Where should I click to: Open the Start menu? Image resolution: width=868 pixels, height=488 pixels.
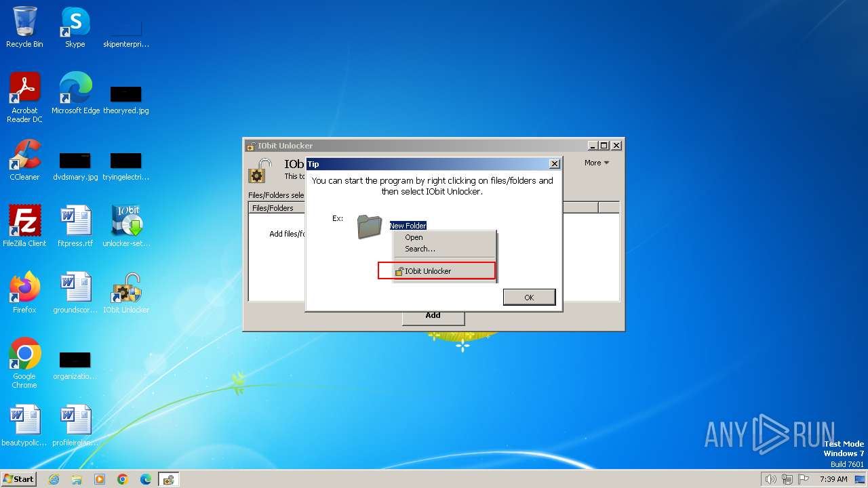click(x=19, y=479)
